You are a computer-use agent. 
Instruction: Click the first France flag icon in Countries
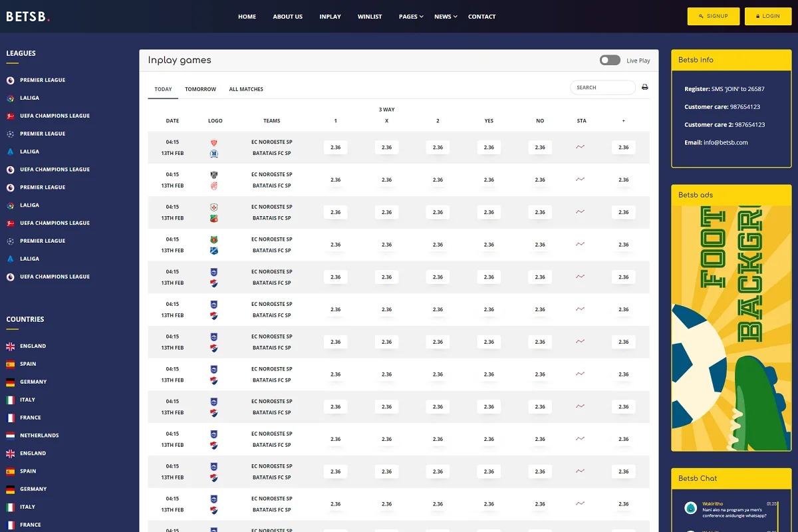click(x=10, y=418)
